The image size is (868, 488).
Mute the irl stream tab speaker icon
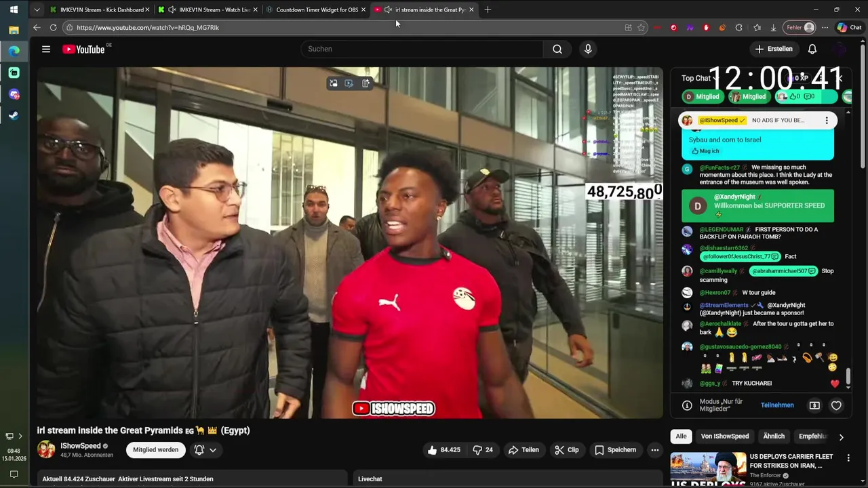388,9
